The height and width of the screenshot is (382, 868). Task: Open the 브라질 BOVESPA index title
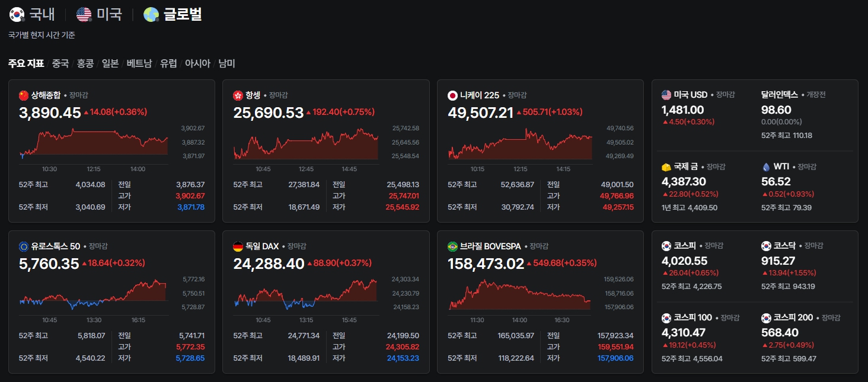click(490, 246)
